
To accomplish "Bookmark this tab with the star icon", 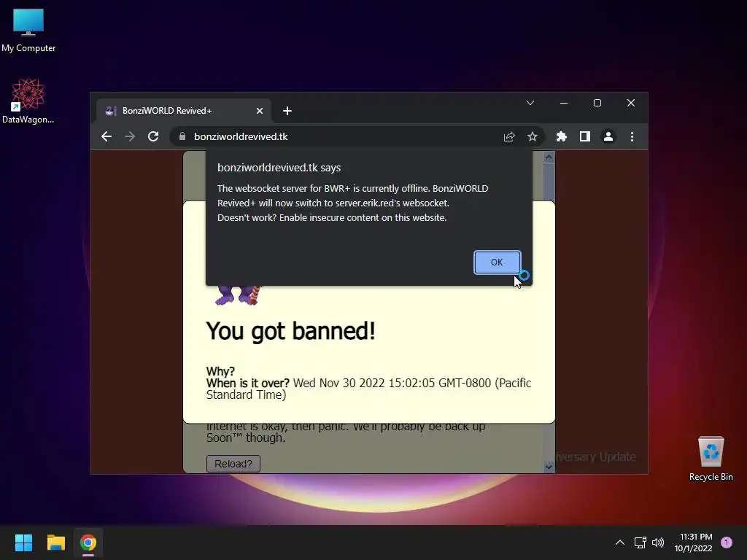I will pos(532,136).
